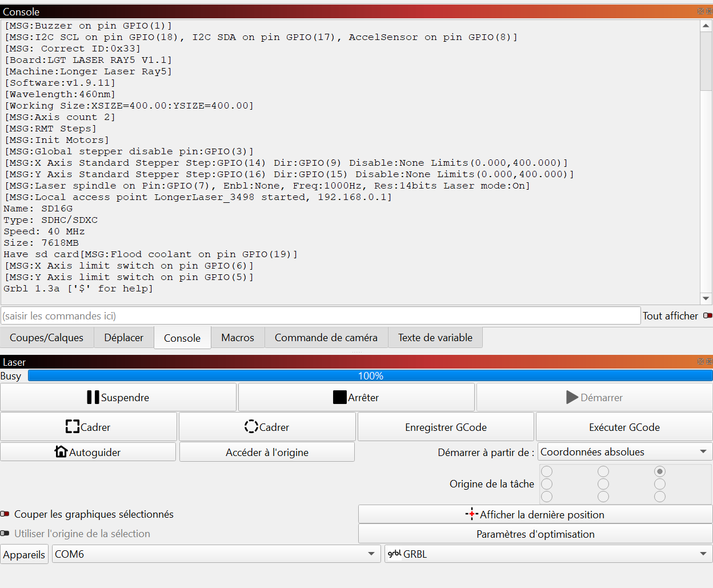Select the top-left job origin radio button
713x588 pixels.
click(547, 471)
